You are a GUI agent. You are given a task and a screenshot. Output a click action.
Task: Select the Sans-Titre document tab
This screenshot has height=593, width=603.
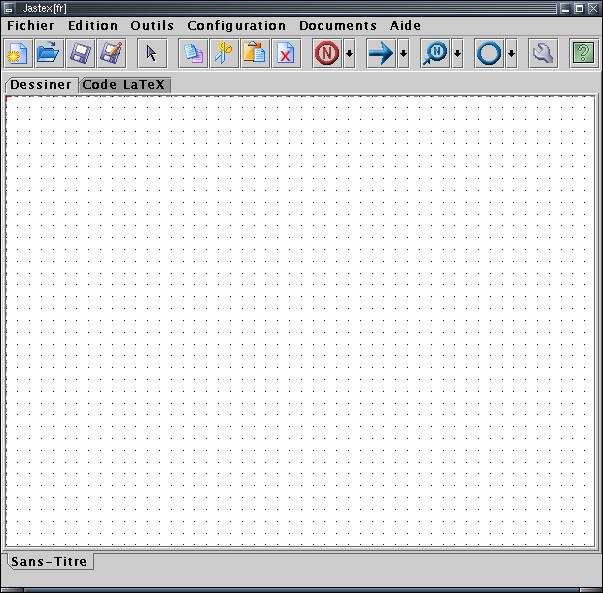tap(49, 562)
